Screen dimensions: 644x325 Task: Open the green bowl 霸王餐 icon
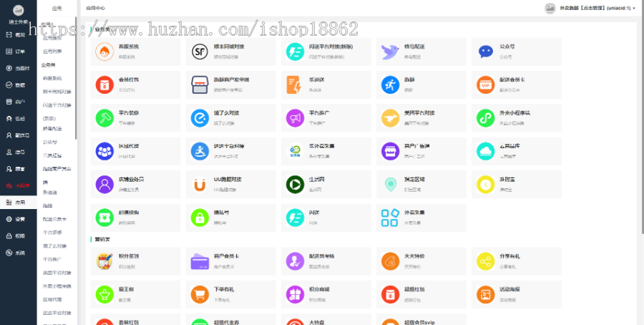tap(104, 294)
